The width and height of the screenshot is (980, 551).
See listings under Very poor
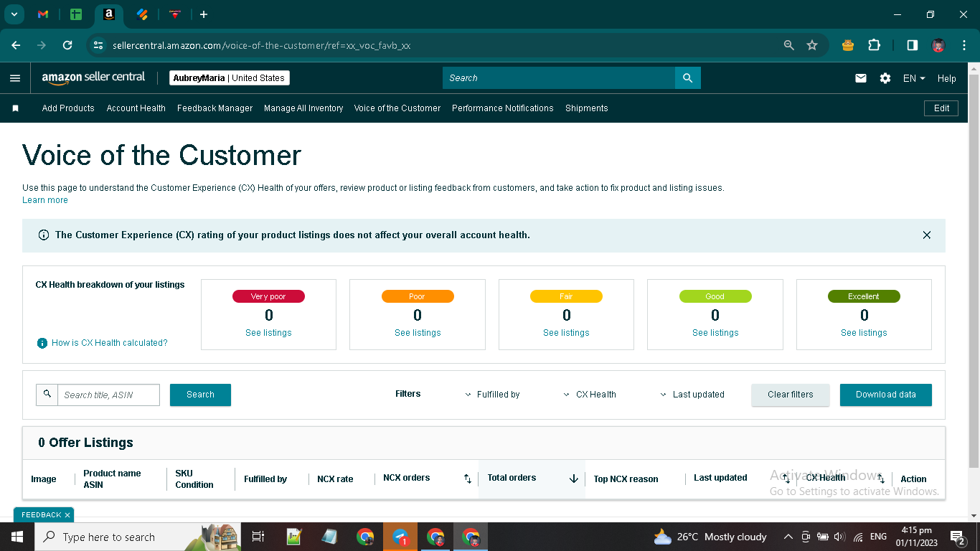(268, 333)
